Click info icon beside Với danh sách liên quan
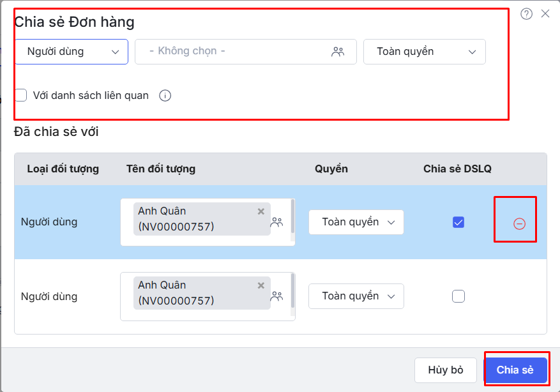The image size is (560, 392). [x=165, y=96]
